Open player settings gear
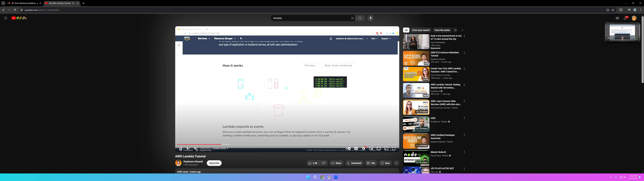 pos(364,148)
